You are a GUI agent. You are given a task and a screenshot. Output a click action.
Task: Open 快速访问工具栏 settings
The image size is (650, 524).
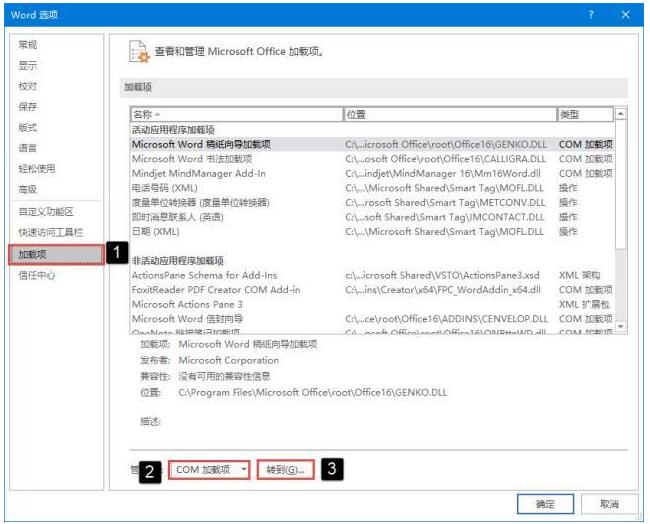(x=50, y=233)
